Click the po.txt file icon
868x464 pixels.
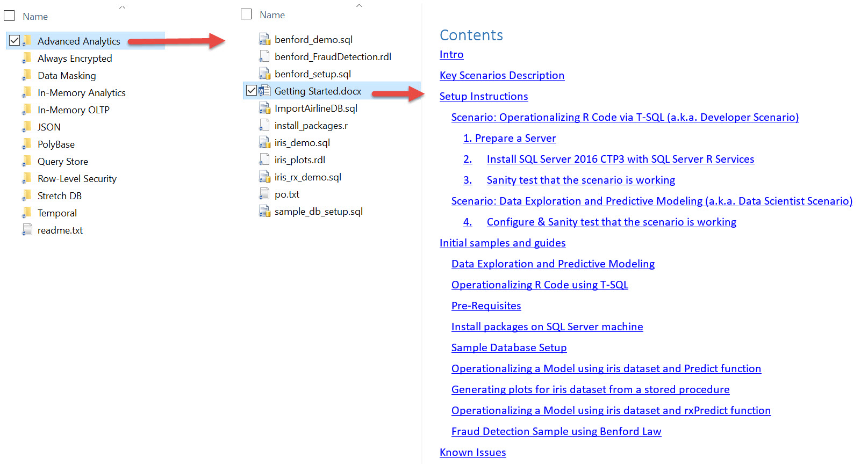pos(264,194)
